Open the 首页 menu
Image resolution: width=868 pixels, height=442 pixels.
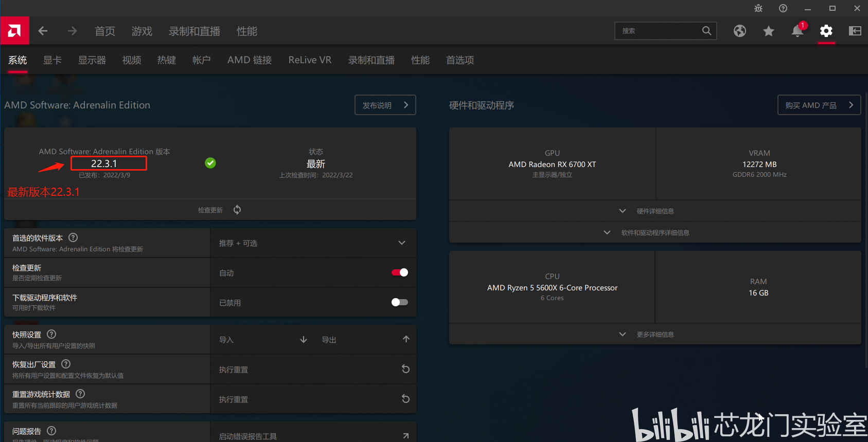(105, 31)
